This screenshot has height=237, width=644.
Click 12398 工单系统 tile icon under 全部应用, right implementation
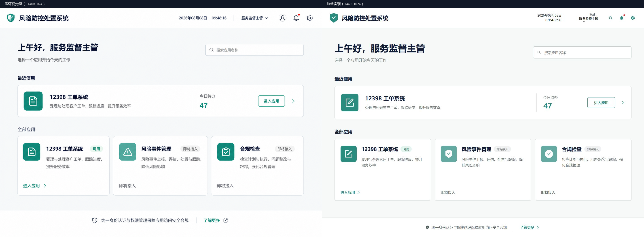pos(349,154)
